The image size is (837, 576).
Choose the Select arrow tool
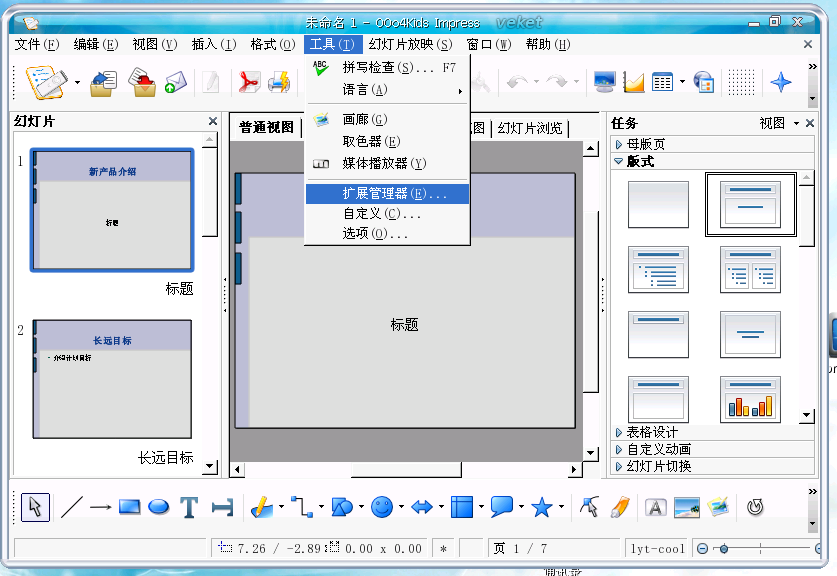[x=35, y=507]
